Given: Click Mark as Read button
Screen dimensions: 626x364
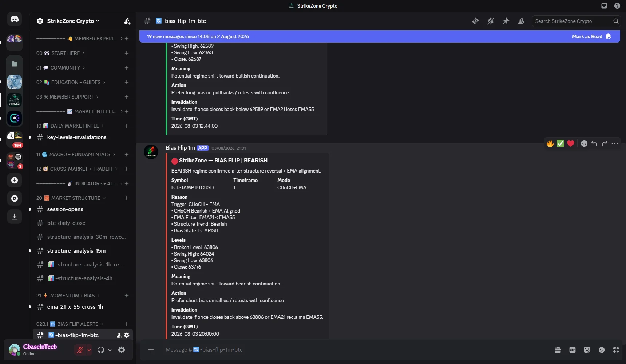Looking at the screenshot, I should click(x=591, y=36).
